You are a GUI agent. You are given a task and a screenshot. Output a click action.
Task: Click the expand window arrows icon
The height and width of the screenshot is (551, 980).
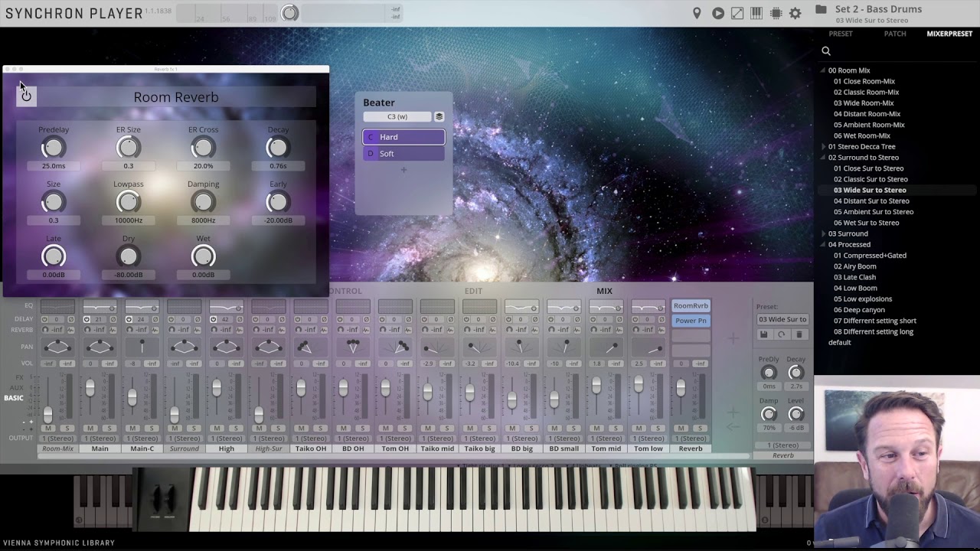(737, 13)
